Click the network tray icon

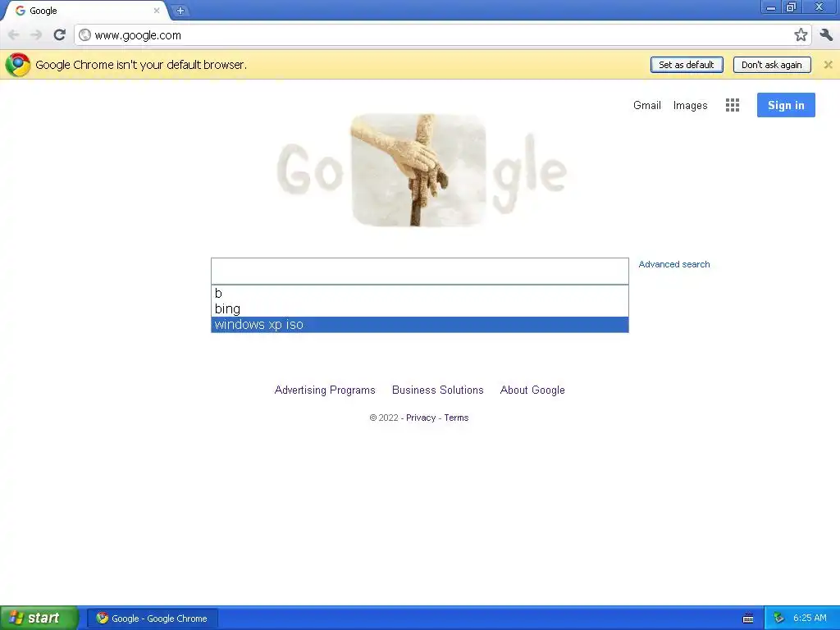pos(778,619)
